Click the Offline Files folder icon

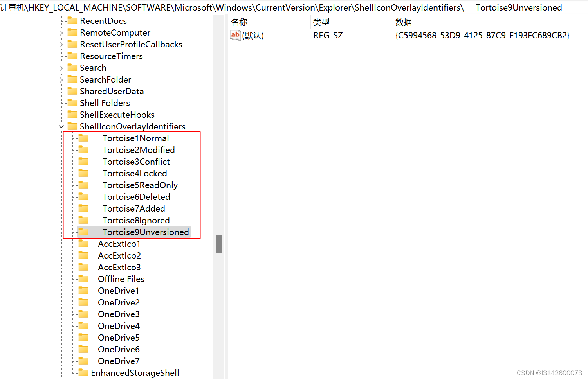pyautogui.click(x=83, y=278)
